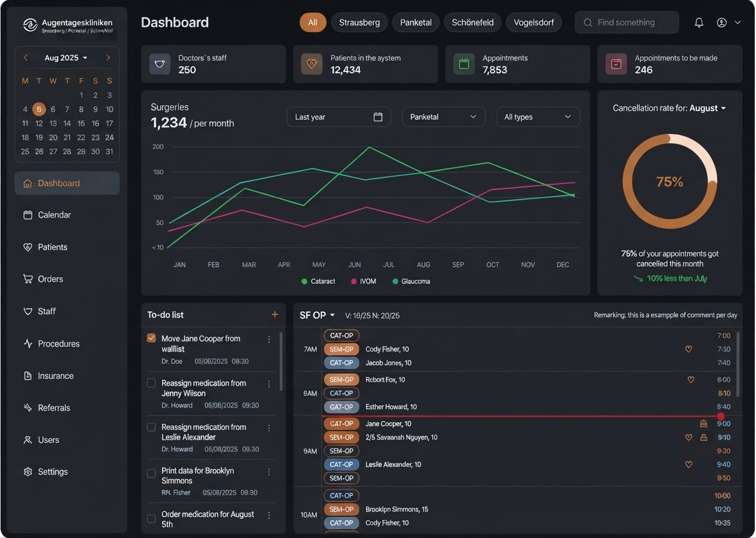The width and height of the screenshot is (756, 538).
Task: Check Print data for Brooklyn Simmons task
Action: [151, 473]
